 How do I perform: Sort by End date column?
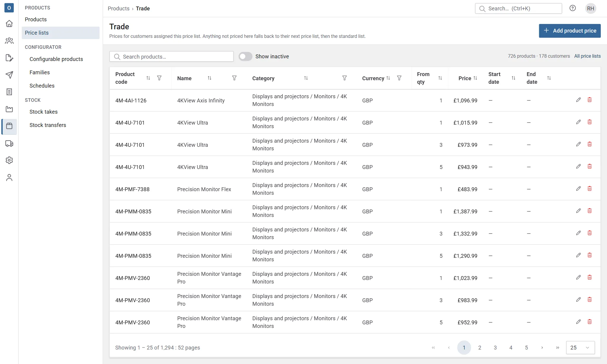(549, 78)
